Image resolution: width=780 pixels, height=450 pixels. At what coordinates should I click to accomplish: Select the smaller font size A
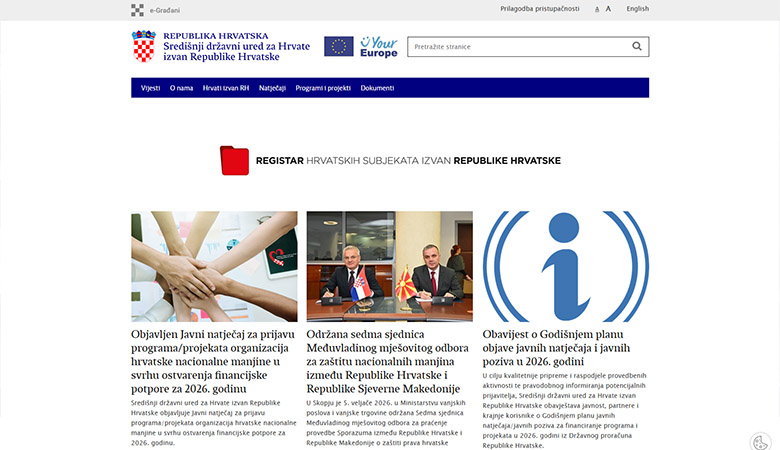pyautogui.click(x=597, y=9)
